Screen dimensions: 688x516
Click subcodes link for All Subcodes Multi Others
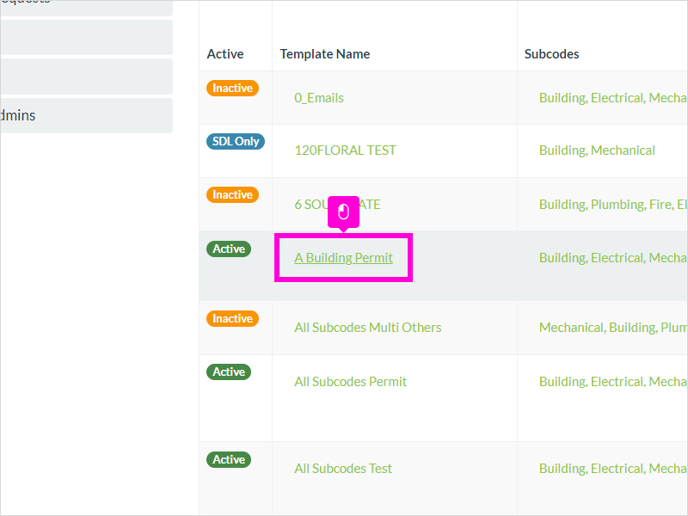[613, 327]
